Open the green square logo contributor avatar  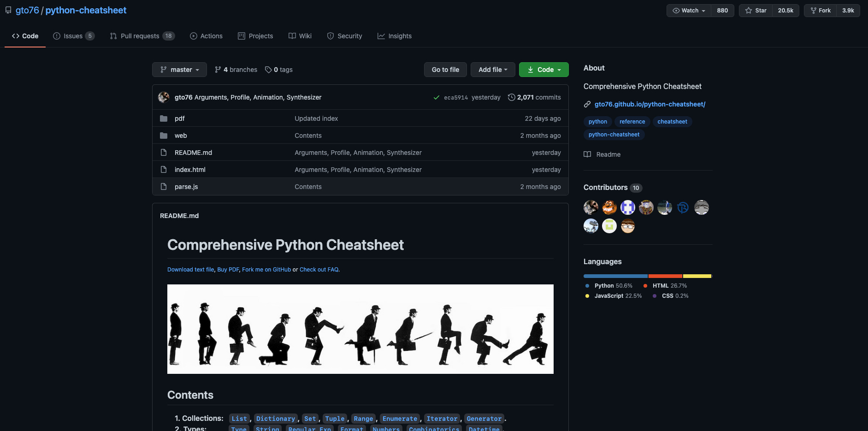[x=609, y=226]
